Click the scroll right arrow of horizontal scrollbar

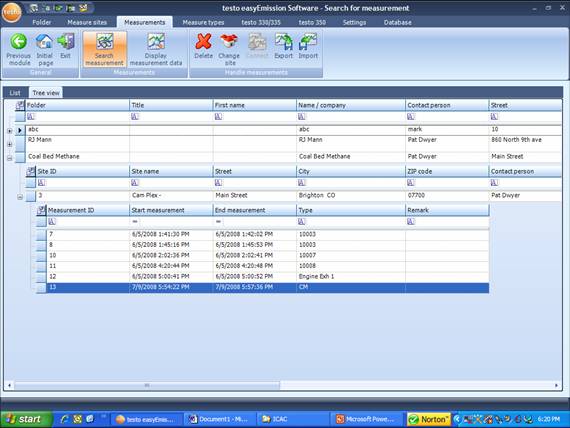(556, 385)
